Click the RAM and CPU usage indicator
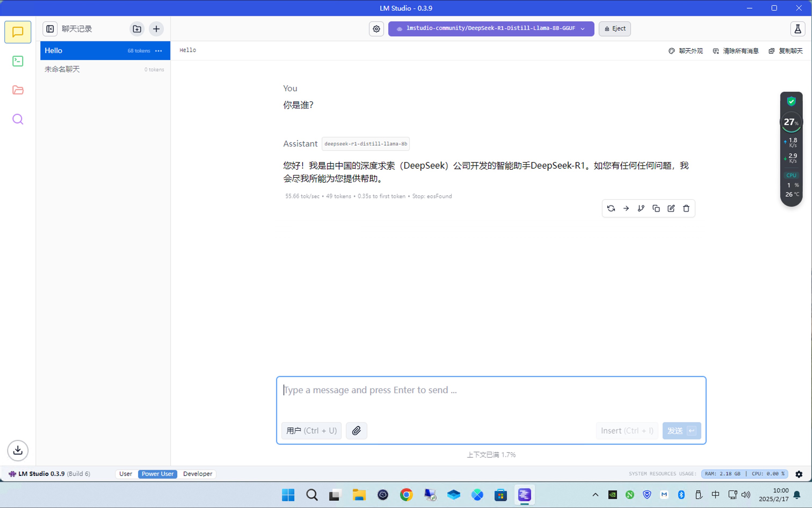 pyautogui.click(x=745, y=474)
